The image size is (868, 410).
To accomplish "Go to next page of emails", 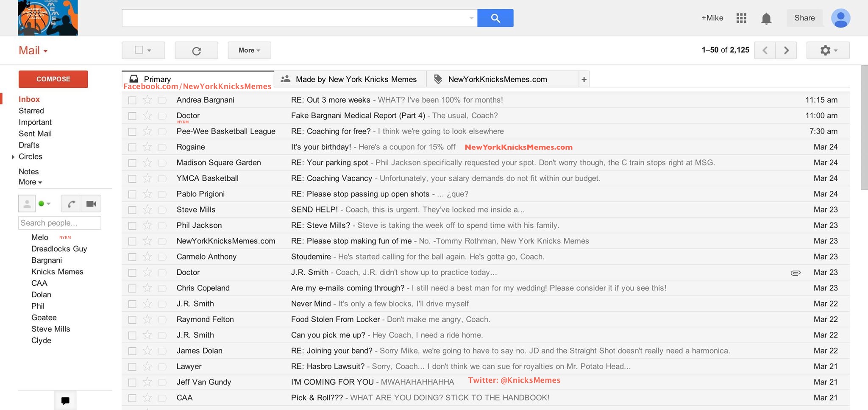I will (786, 50).
